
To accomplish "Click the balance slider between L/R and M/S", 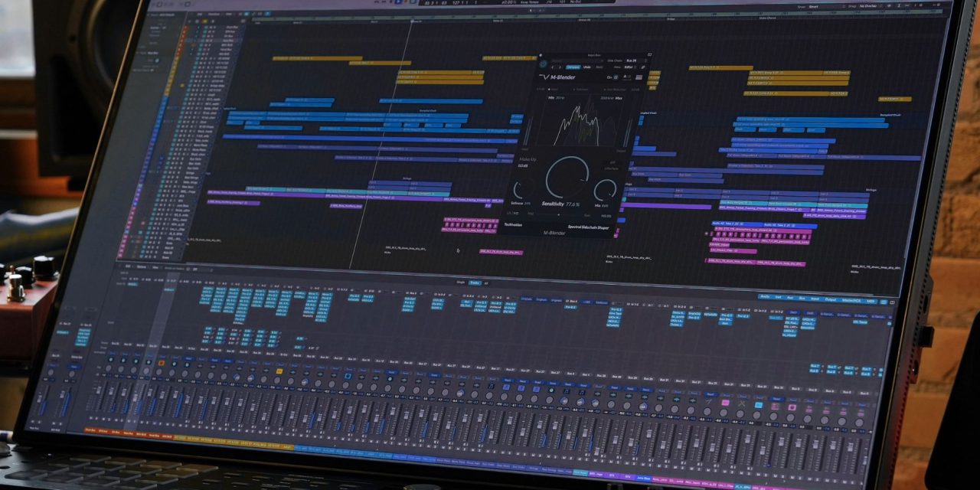I will pyautogui.click(x=559, y=214).
